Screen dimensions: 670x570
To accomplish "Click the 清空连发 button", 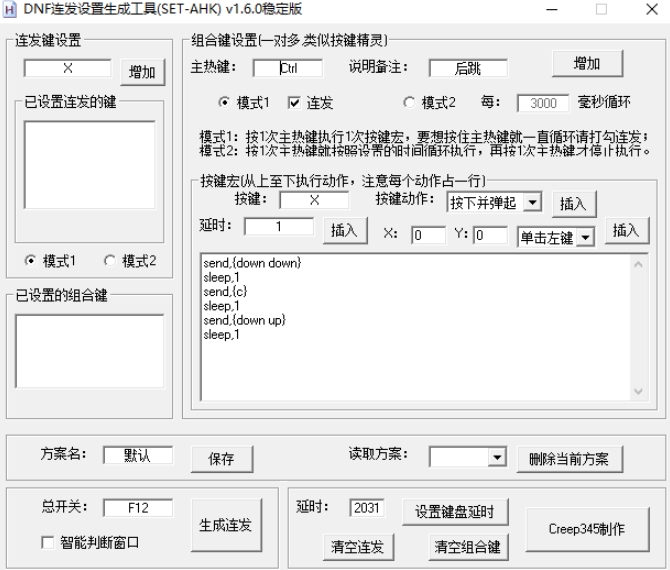I will pos(358,546).
